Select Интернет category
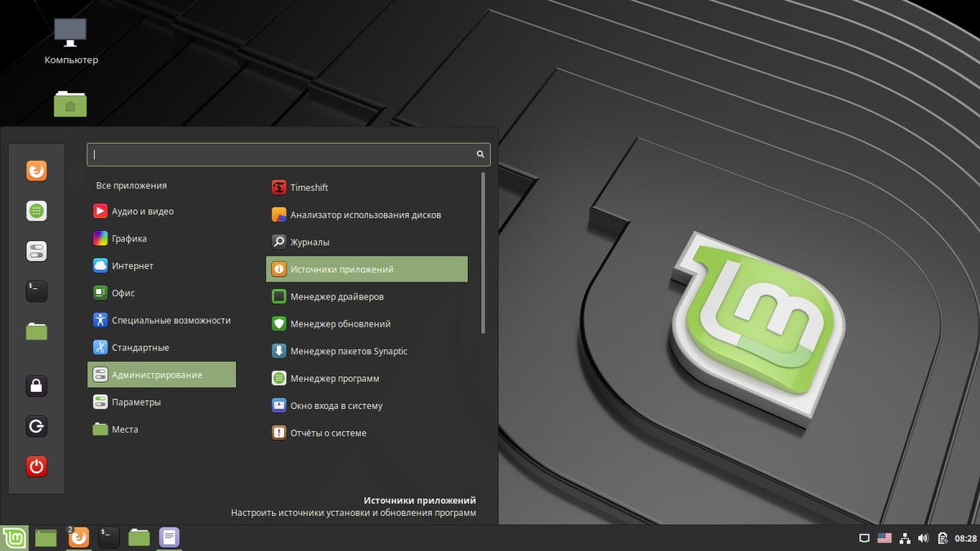This screenshot has height=551, width=980. point(162,266)
